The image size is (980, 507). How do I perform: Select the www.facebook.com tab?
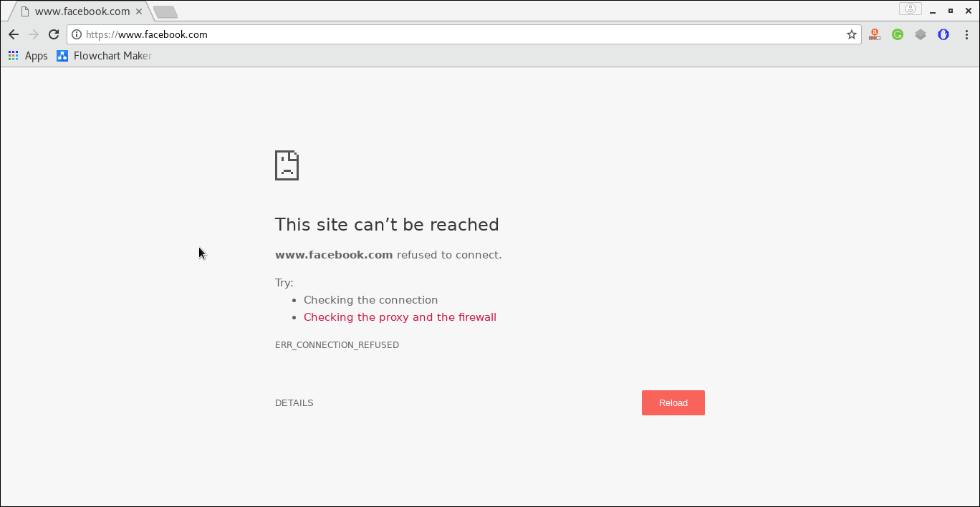79,11
